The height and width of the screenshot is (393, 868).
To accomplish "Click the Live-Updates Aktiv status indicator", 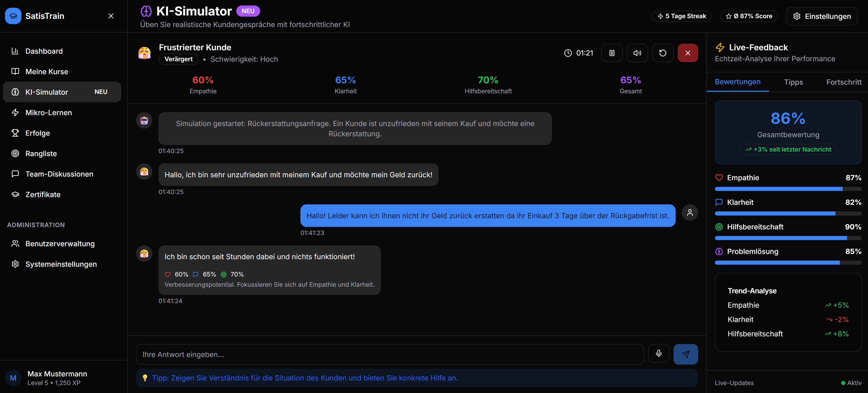I will click(x=851, y=383).
